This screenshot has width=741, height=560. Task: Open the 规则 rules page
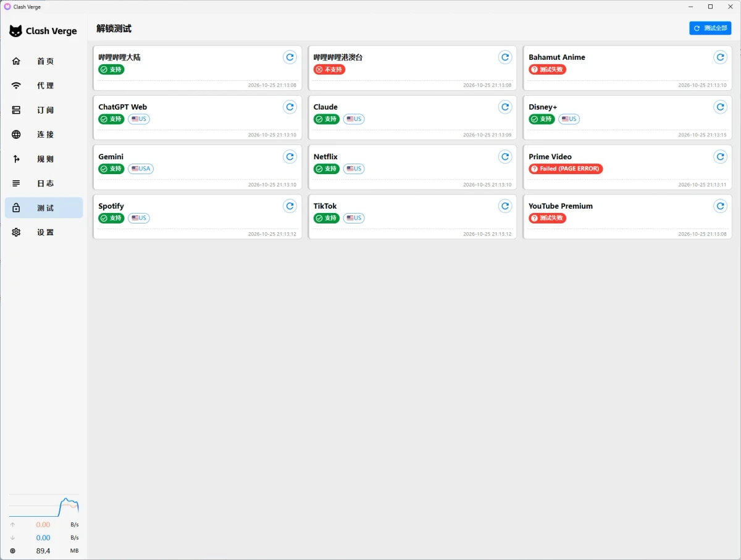tap(44, 159)
